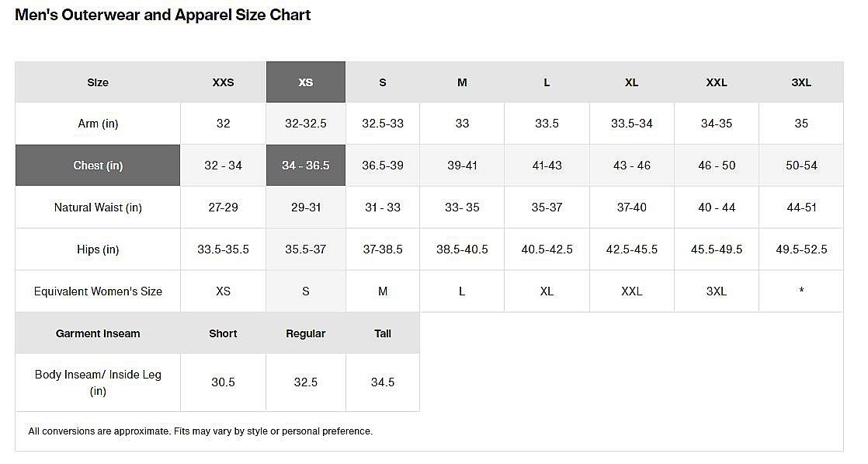Click the 50-54 chest cell for 3XL
This screenshot has width=868, height=464.
[x=801, y=166]
